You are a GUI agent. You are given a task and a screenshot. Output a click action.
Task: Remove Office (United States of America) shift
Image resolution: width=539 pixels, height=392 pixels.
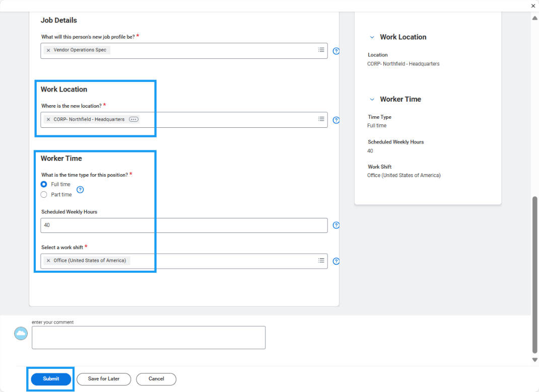[x=48, y=261]
